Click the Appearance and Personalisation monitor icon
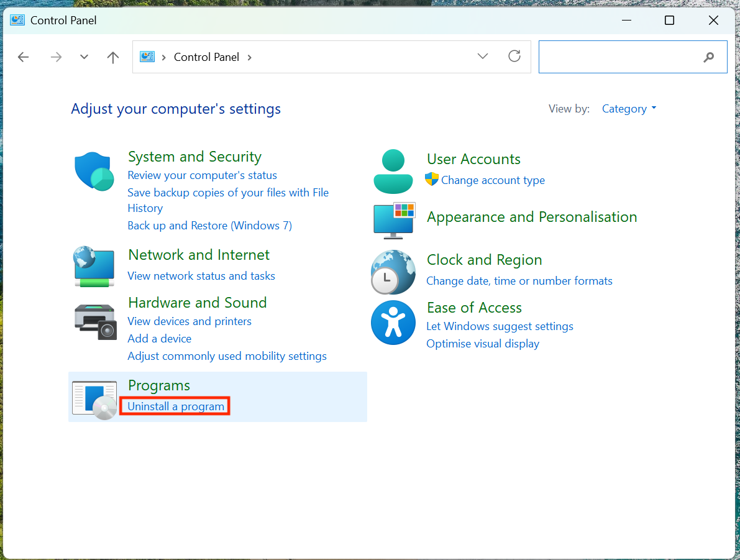This screenshot has height=560, width=740. click(393, 221)
